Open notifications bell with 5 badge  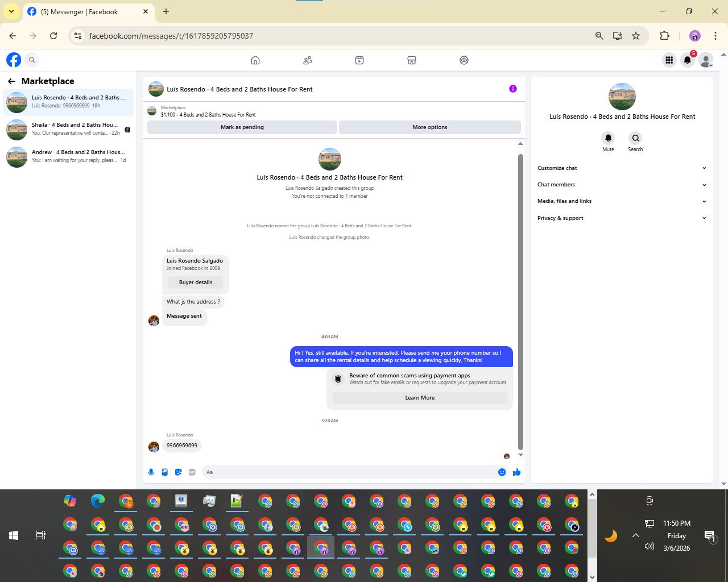[x=688, y=60]
